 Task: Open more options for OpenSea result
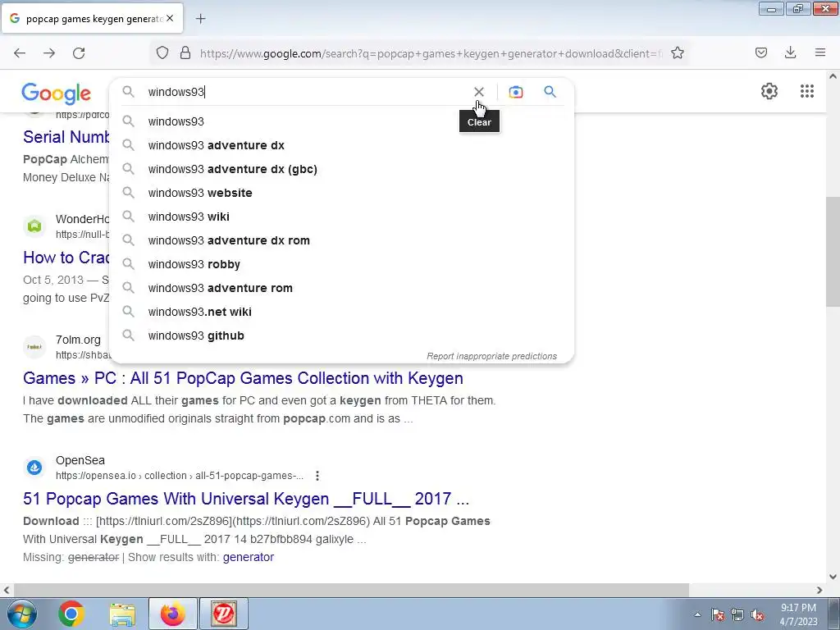[317, 476]
